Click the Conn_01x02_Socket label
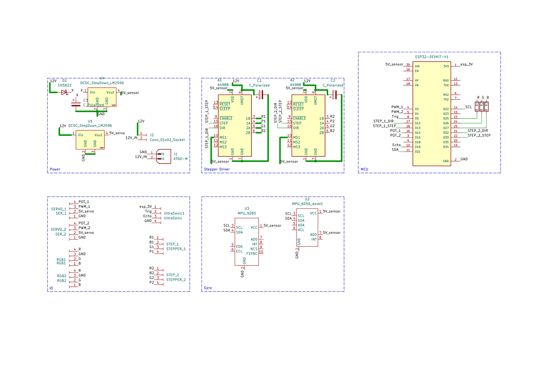This screenshot has height=392, width=555. [x=167, y=140]
